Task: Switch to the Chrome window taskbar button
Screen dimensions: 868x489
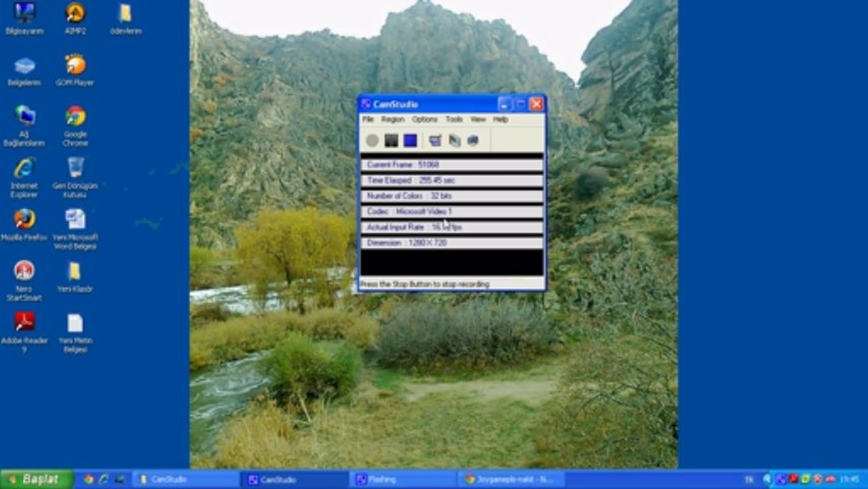Action: click(512, 479)
